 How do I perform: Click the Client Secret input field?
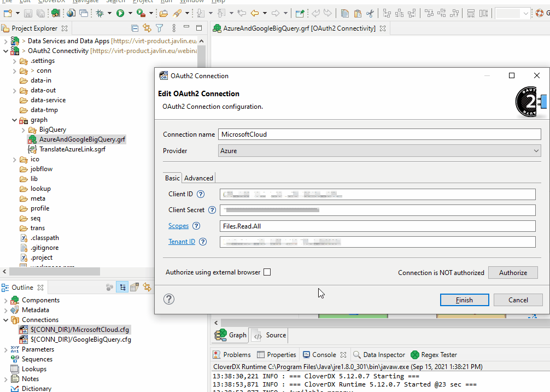point(377,210)
